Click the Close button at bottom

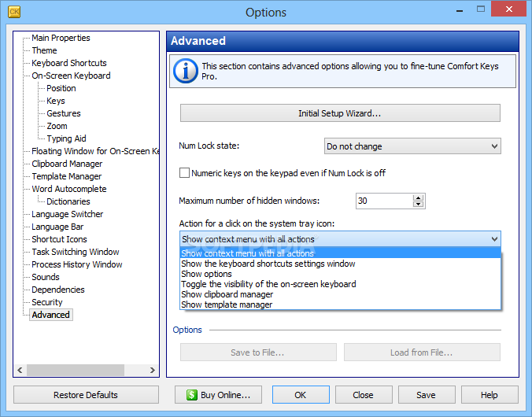tap(364, 395)
